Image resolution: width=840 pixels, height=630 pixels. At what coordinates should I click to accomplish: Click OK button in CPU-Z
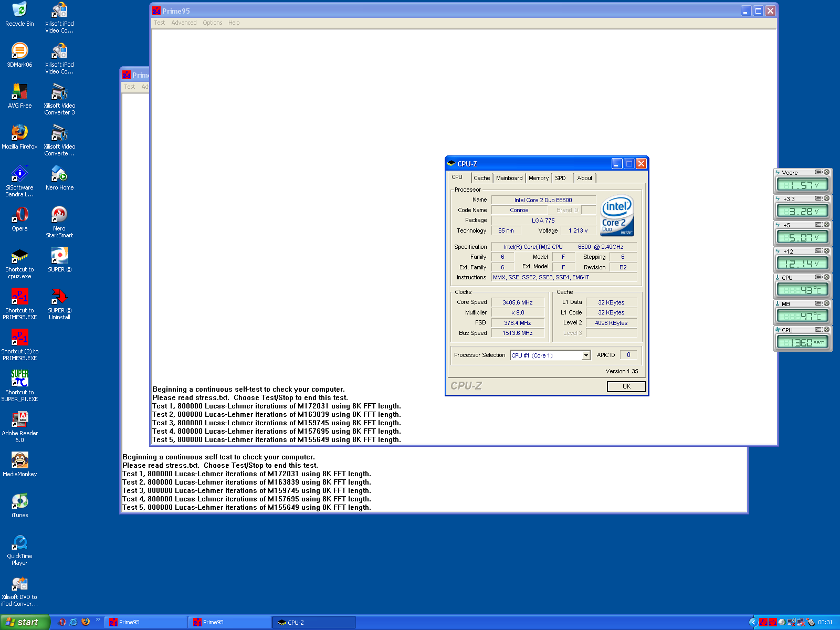click(626, 386)
